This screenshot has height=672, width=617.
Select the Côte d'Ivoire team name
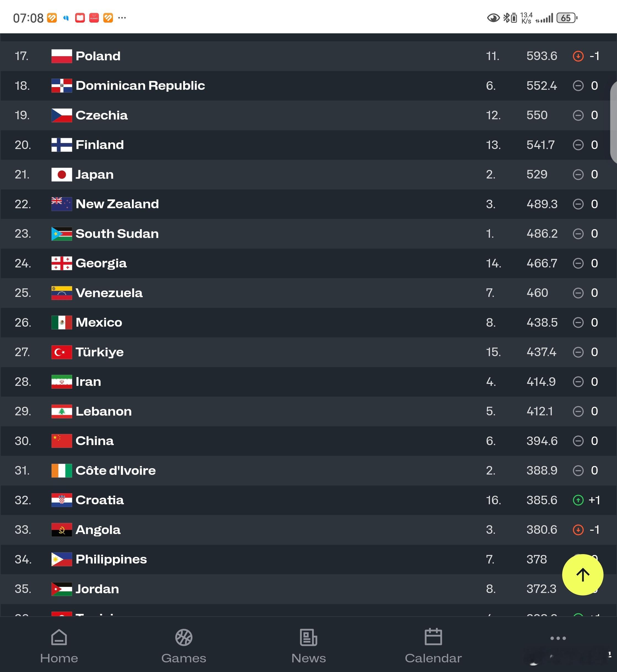(x=115, y=470)
